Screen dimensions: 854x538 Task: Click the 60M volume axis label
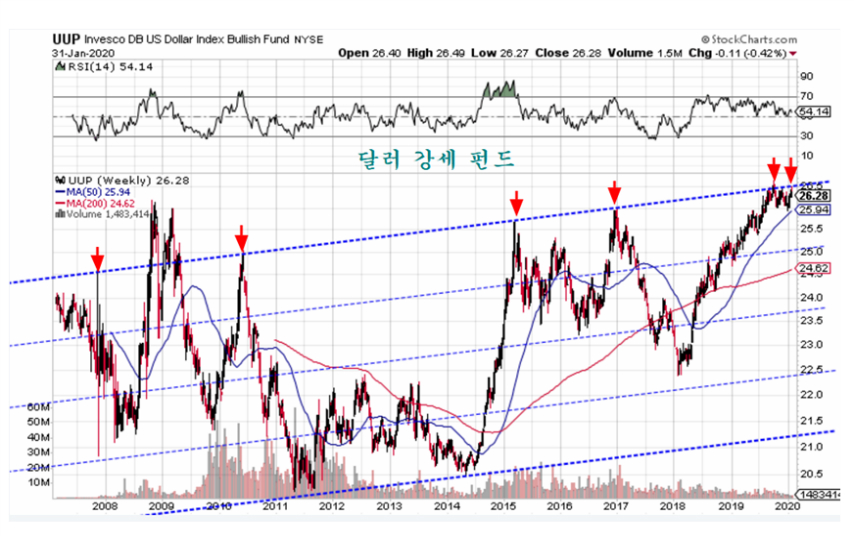pos(38,407)
